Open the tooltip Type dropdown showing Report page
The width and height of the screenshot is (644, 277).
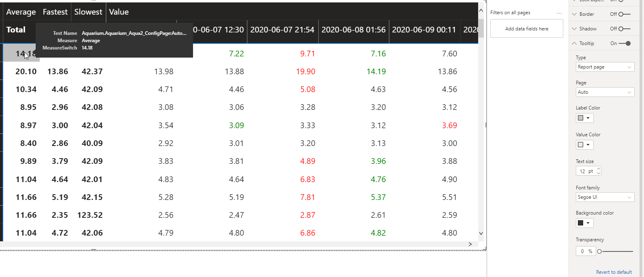pos(605,67)
